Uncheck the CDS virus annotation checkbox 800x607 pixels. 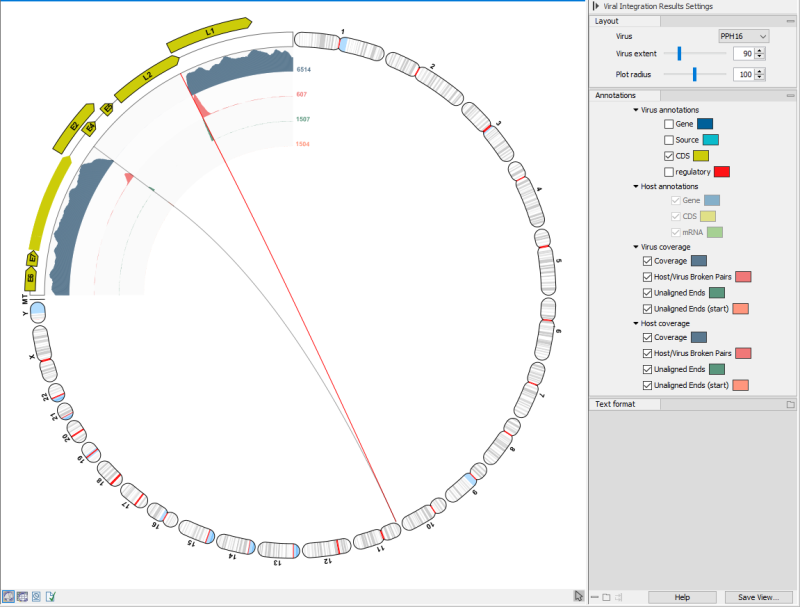pos(668,156)
